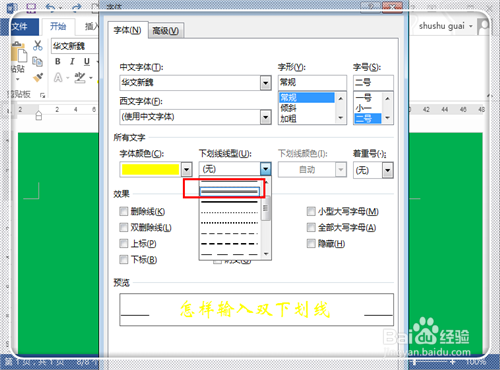500x370 pixels.
Task: Open the Western font (西文字体) dropdown arrow
Action: [x=266, y=117]
